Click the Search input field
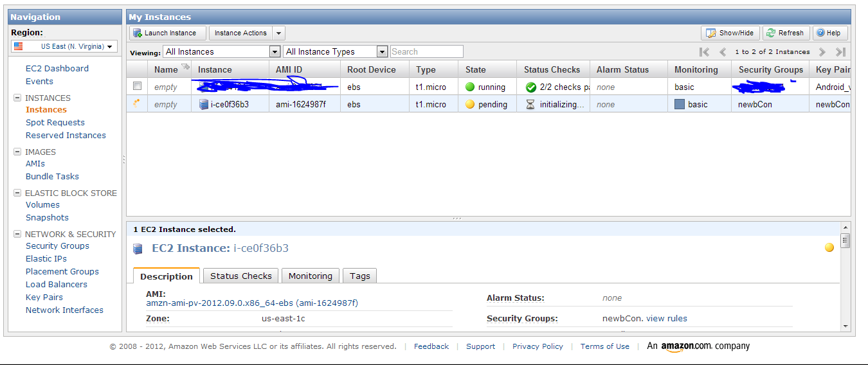 click(426, 51)
